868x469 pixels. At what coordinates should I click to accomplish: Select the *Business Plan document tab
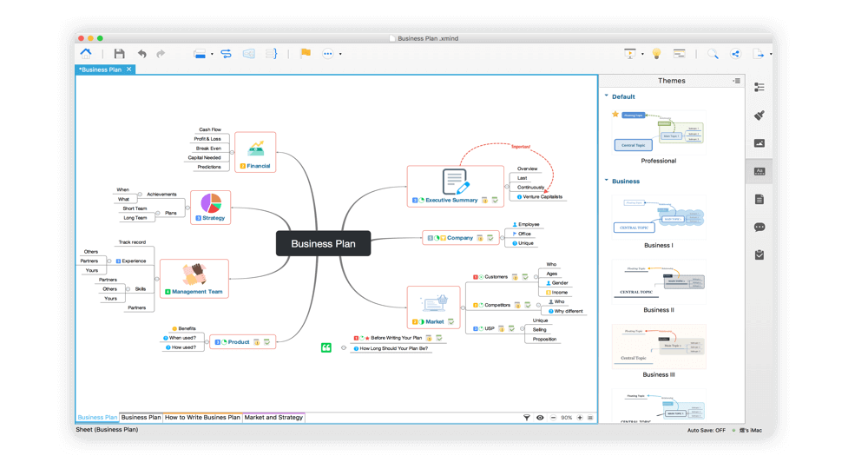[100, 69]
